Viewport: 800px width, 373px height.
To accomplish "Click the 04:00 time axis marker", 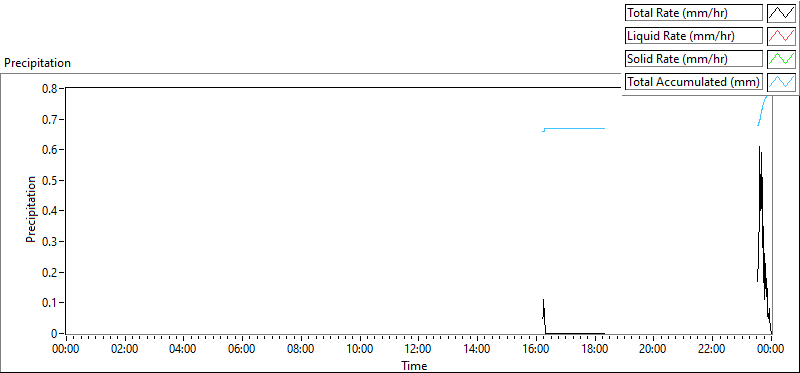I will pyautogui.click(x=183, y=350).
